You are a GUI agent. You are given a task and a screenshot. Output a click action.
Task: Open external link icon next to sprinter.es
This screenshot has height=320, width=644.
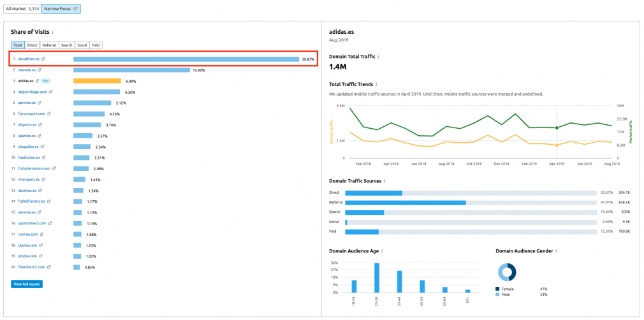click(x=40, y=103)
